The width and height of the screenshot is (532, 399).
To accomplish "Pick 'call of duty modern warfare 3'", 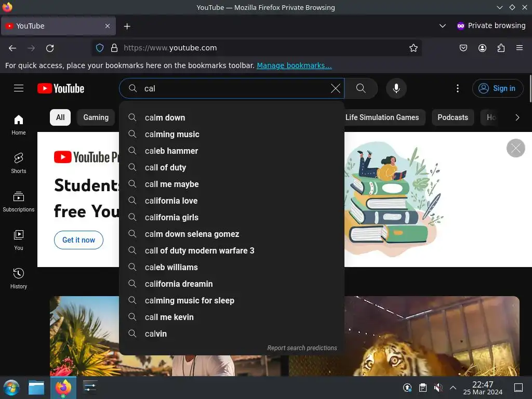I will point(232,251).
